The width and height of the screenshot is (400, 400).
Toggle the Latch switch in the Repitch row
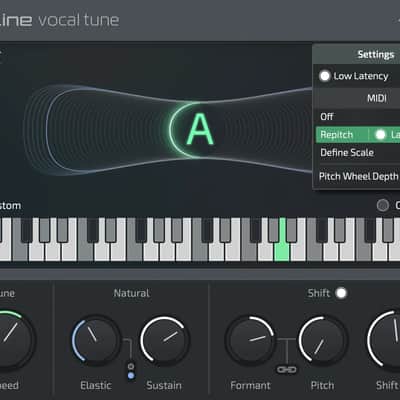pos(380,135)
